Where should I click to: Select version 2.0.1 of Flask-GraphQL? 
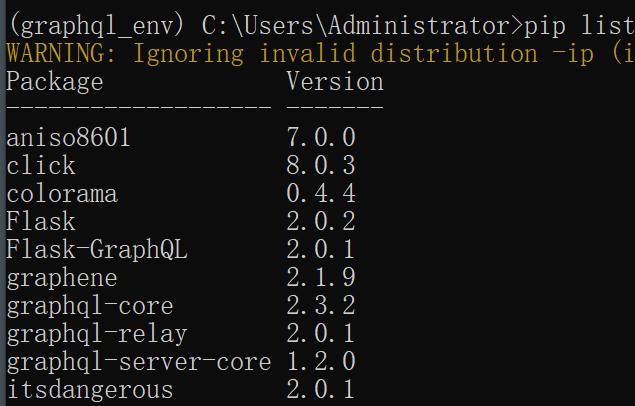pos(320,249)
